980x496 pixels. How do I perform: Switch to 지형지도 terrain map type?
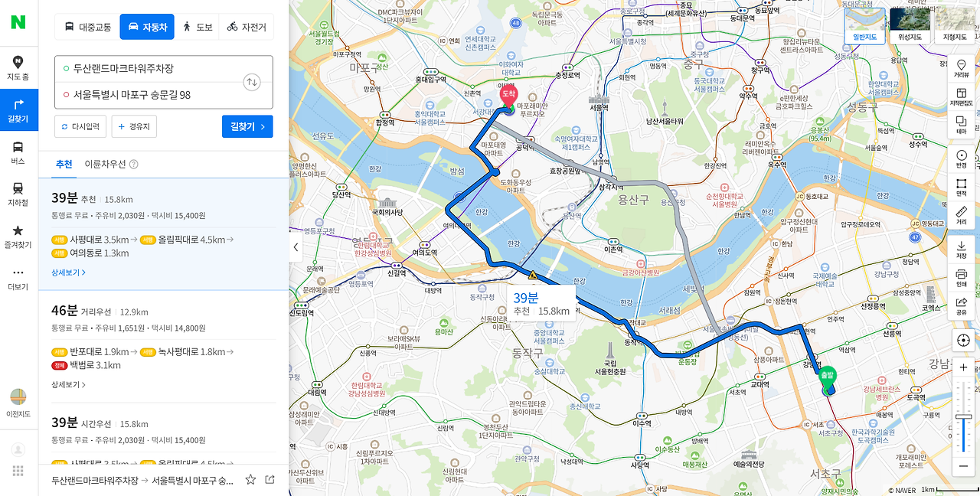tap(954, 25)
